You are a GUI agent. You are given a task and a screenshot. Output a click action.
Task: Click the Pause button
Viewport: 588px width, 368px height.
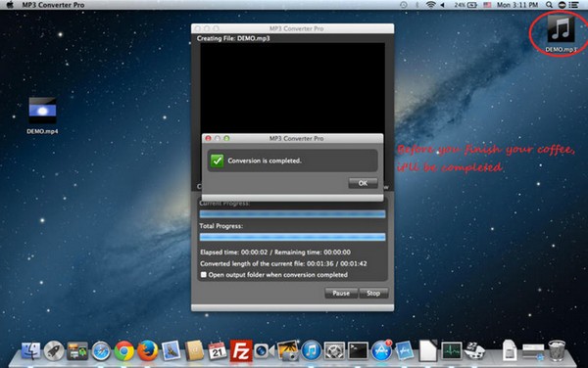coord(341,293)
